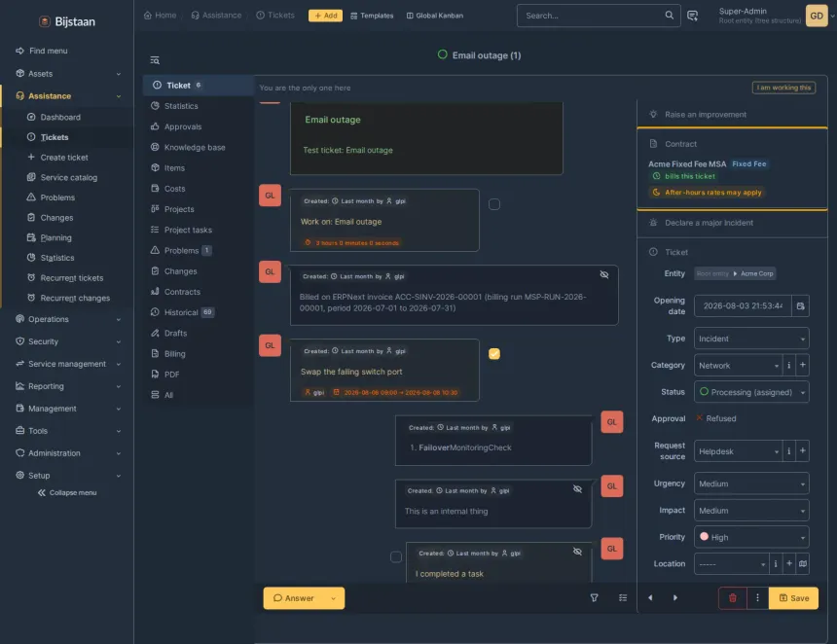Expand the Operations sidebar menu

pyautogui.click(x=68, y=319)
